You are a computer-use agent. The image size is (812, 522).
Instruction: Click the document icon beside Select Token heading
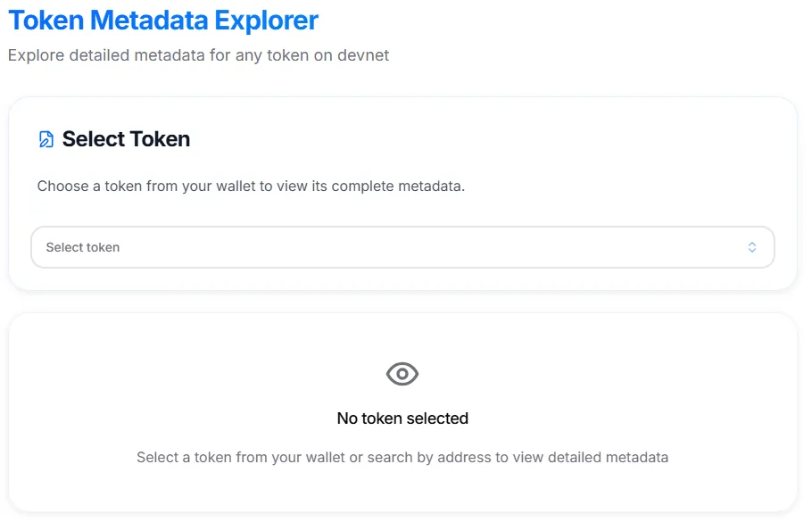tap(45, 138)
